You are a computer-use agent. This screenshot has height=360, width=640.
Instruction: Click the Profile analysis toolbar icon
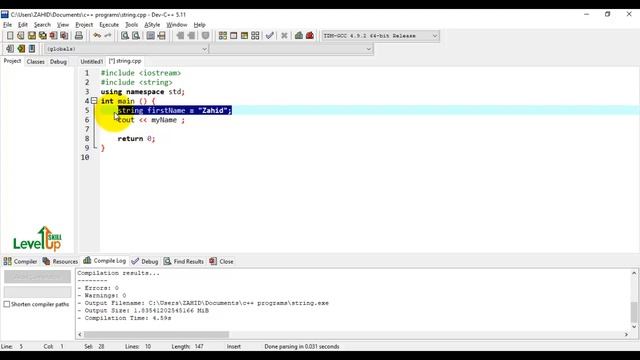pyautogui.click(x=299, y=36)
